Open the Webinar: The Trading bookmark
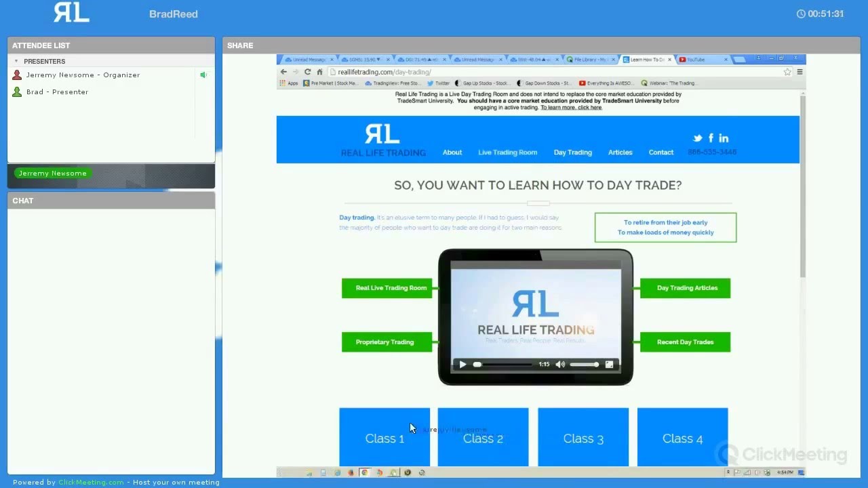 point(669,83)
